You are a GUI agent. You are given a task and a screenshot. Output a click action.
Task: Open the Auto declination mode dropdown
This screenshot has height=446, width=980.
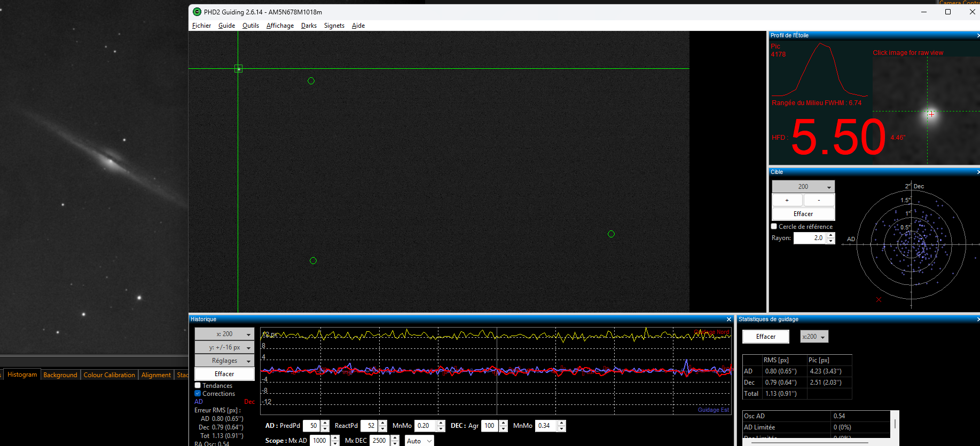(419, 441)
